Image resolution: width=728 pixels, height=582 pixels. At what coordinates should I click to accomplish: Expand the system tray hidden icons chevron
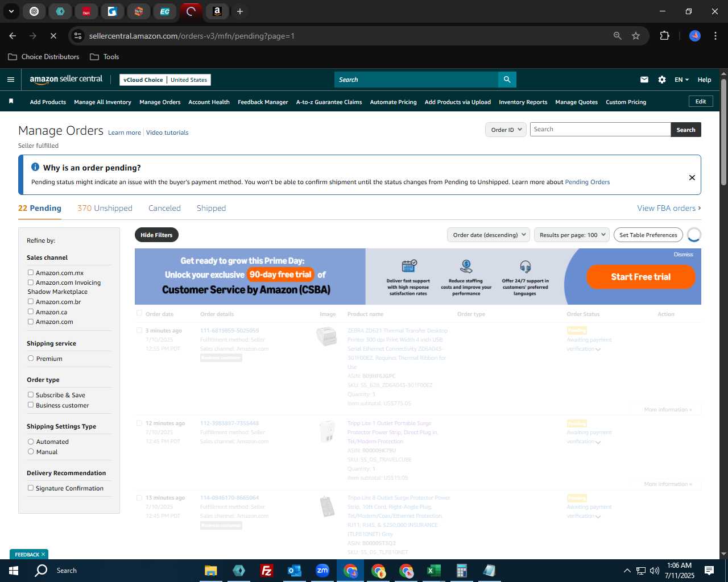[x=627, y=571]
